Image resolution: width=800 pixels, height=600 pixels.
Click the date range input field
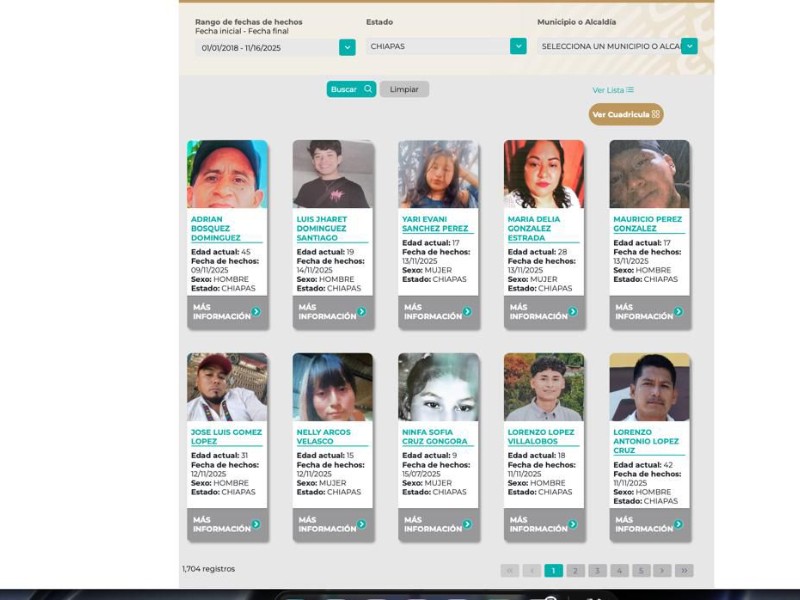coord(266,47)
